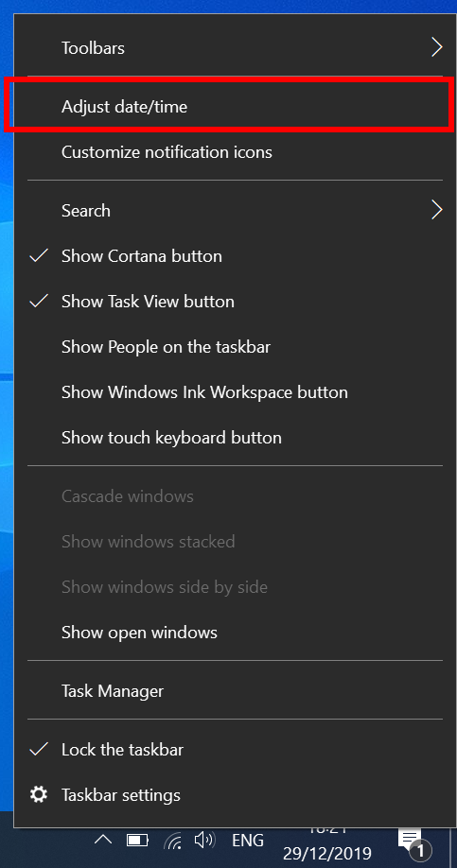Uncheck Show Task View button
This screenshot has height=868, width=457.
235,302
